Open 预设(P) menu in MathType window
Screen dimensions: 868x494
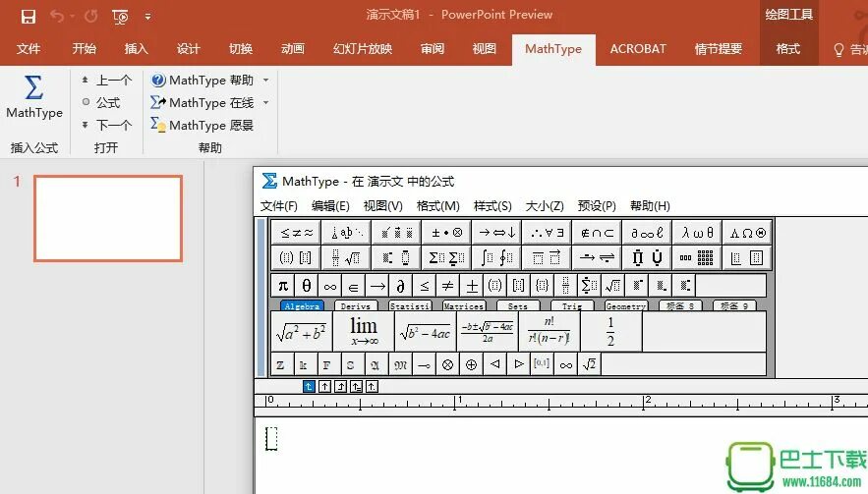click(x=596, y=206)
